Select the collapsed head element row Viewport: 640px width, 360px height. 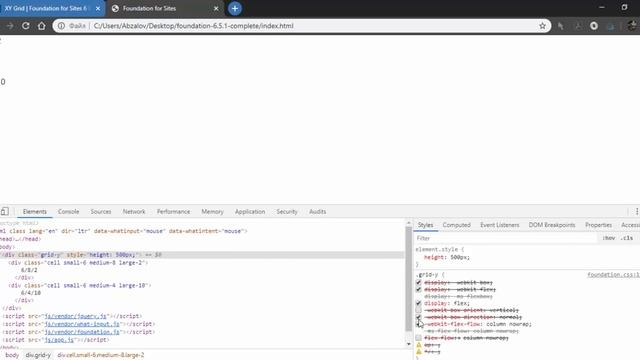[x=20, y=239]
